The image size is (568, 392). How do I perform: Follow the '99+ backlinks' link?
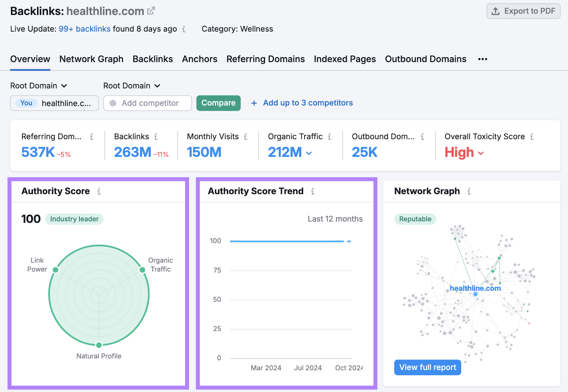(84, 29)
